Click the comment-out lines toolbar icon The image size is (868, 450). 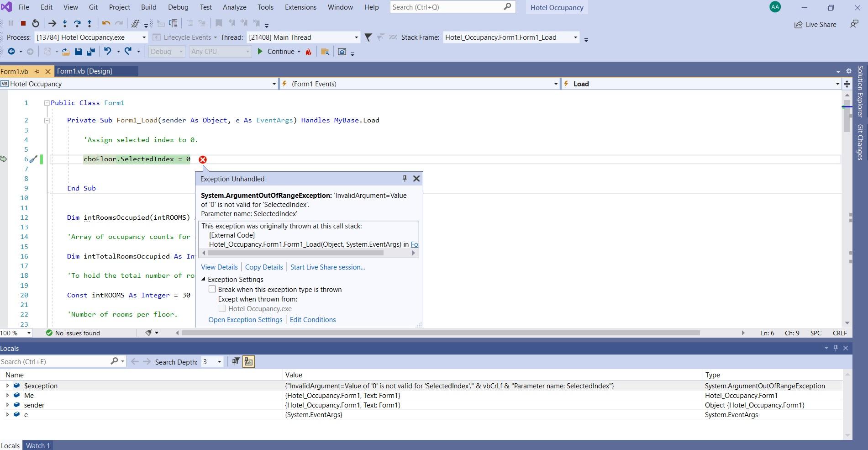(x=190, y=23)
